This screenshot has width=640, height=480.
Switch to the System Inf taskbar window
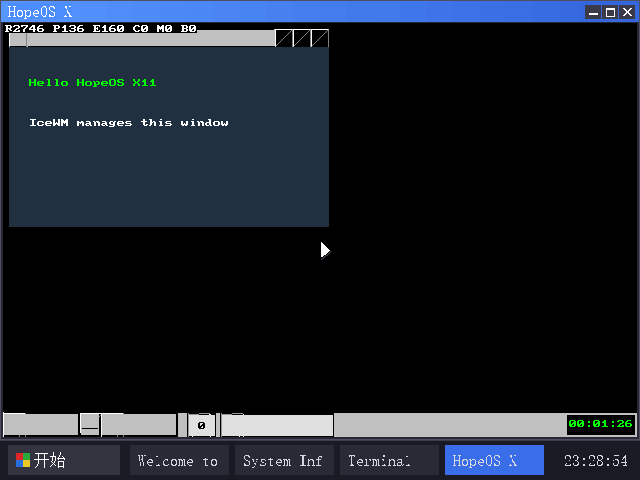pos(284,460)
